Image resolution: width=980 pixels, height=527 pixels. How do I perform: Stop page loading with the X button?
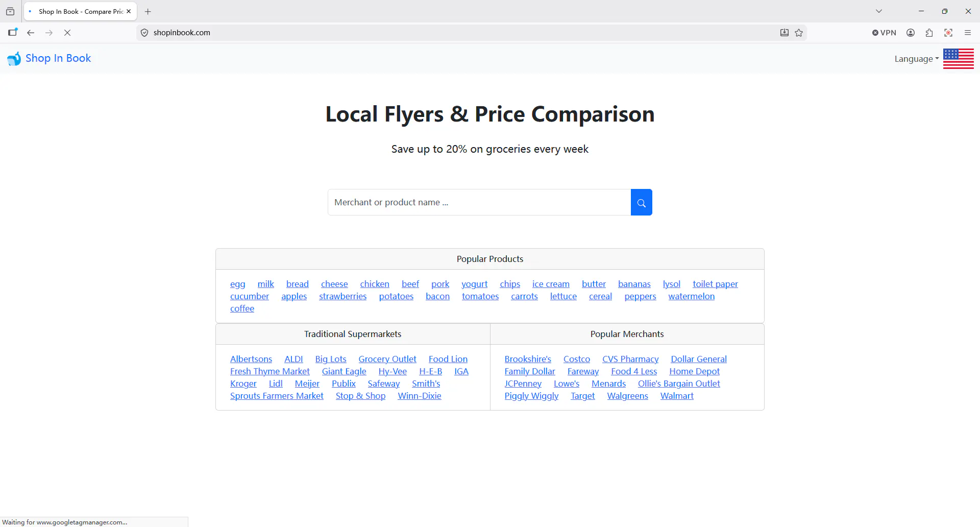tap(67, 33)
